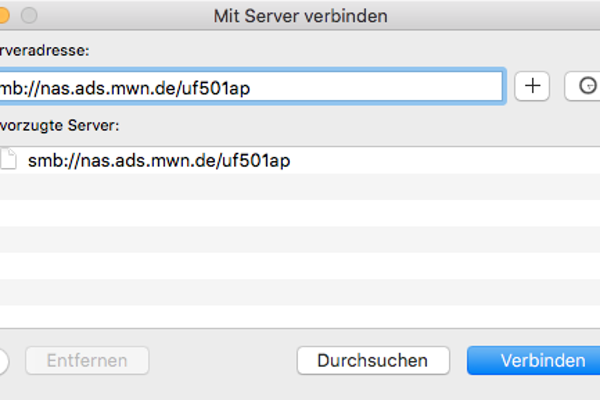
Task: Click the empty footer area between Entfernen and Durchsuchen
Action: tap(222, 361)
